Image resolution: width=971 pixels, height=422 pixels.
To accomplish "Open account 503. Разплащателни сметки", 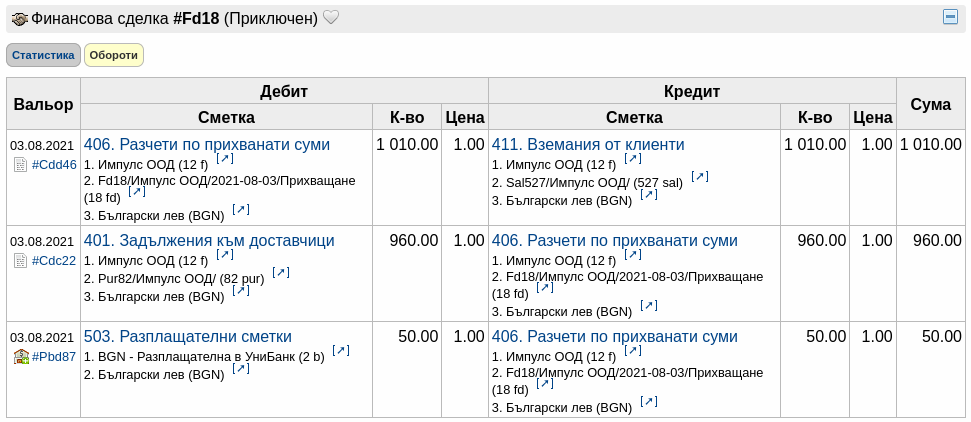I will (188, 336).
